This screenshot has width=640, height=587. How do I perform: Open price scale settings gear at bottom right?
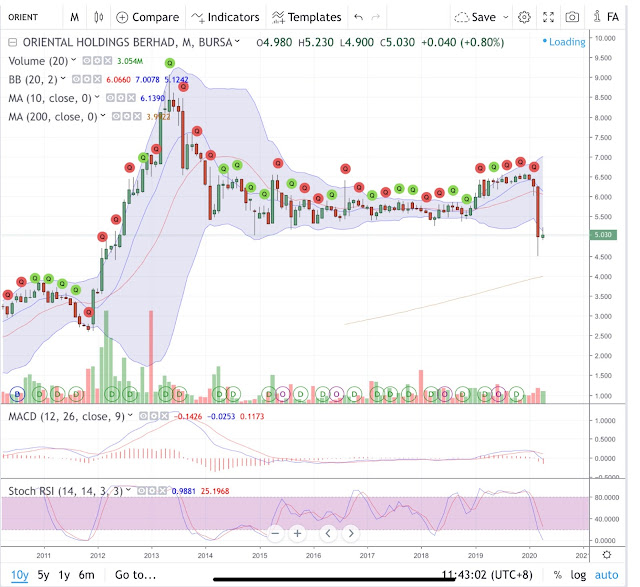click(x=607, y=555)
